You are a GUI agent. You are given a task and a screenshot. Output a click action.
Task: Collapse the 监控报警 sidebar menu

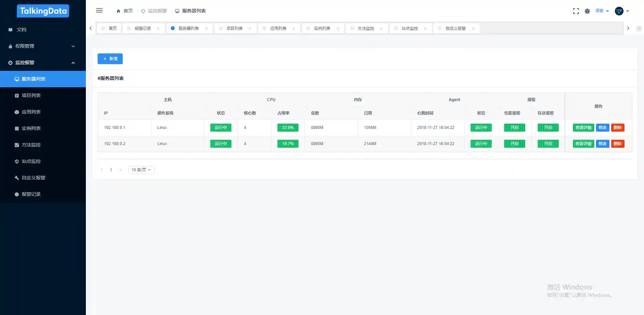click(x=43, y=62)
